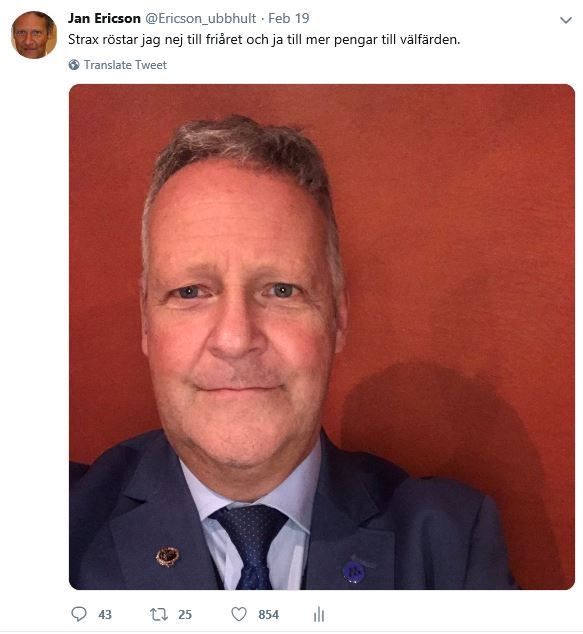Enlarge the attached selfie photo
The height and width of the screenshot is (634, 583).
pos(322,337)
